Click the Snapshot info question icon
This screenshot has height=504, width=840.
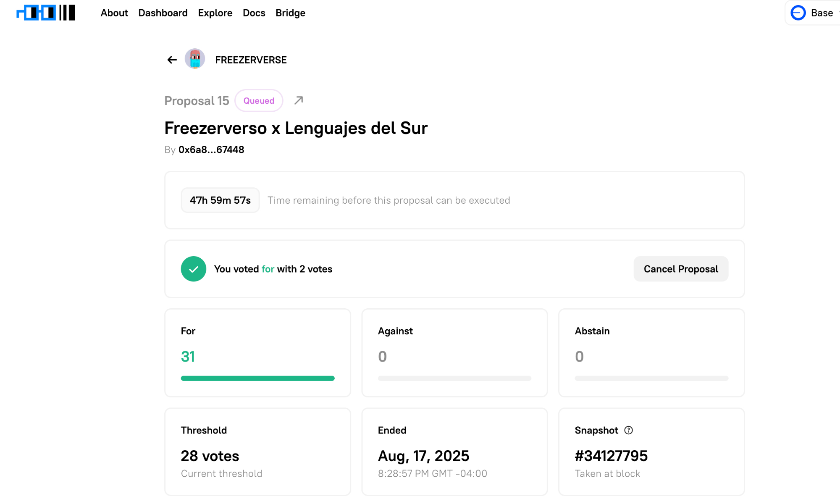628,430
